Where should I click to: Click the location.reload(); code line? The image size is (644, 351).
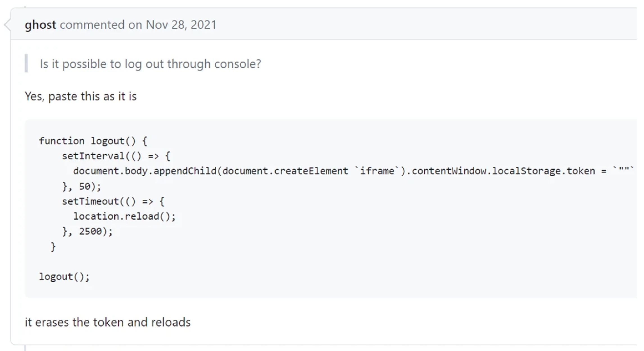coord(124,216)
